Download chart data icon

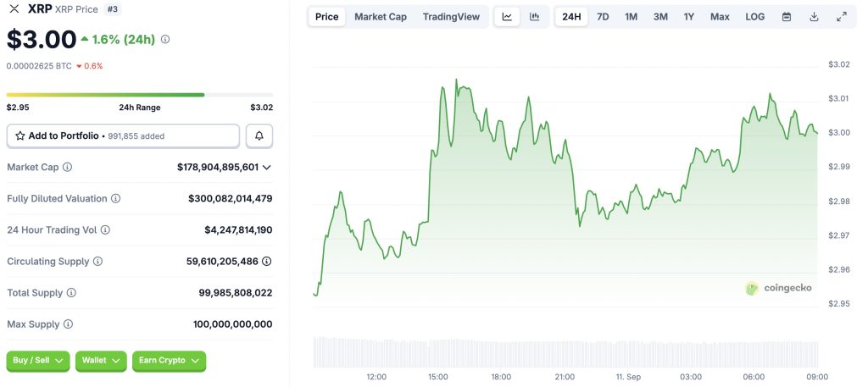tap(814, 17)
